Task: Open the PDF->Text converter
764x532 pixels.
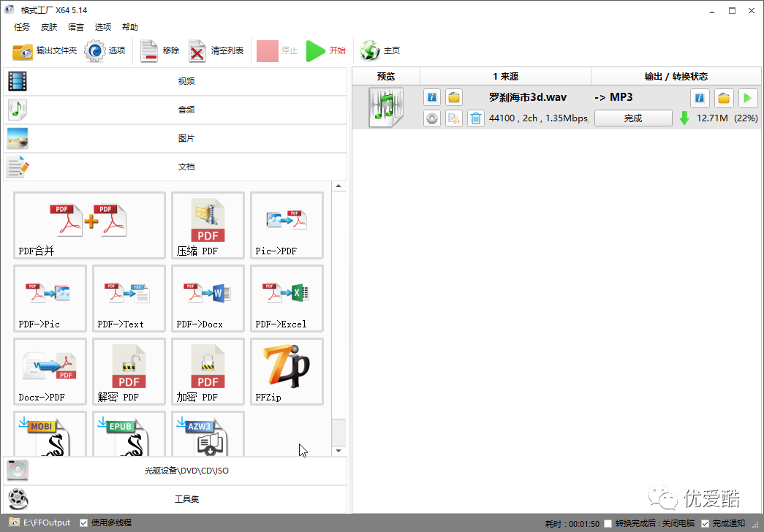Action: [129, 298]
